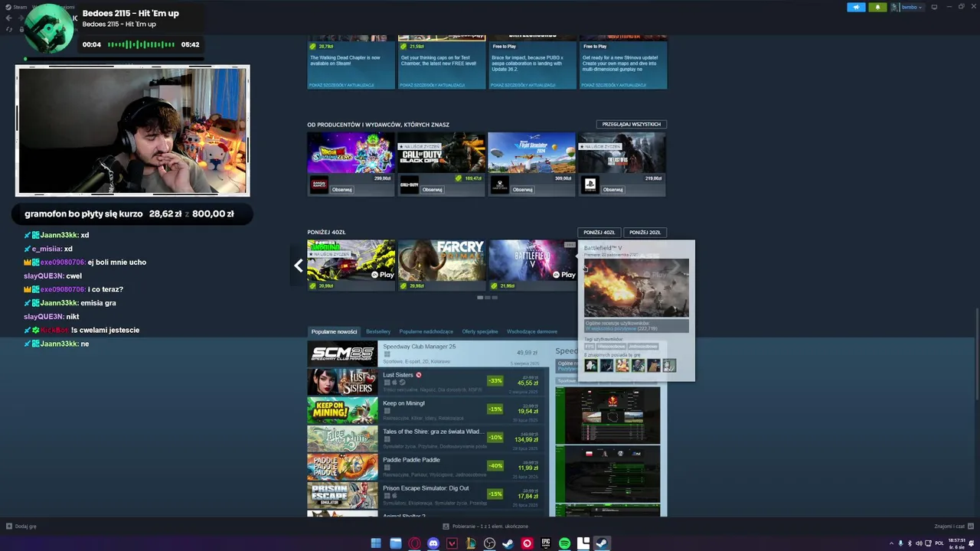Open Speedway Club Manager 25 row
Screen dimensions: 980x551
point(428,353)
